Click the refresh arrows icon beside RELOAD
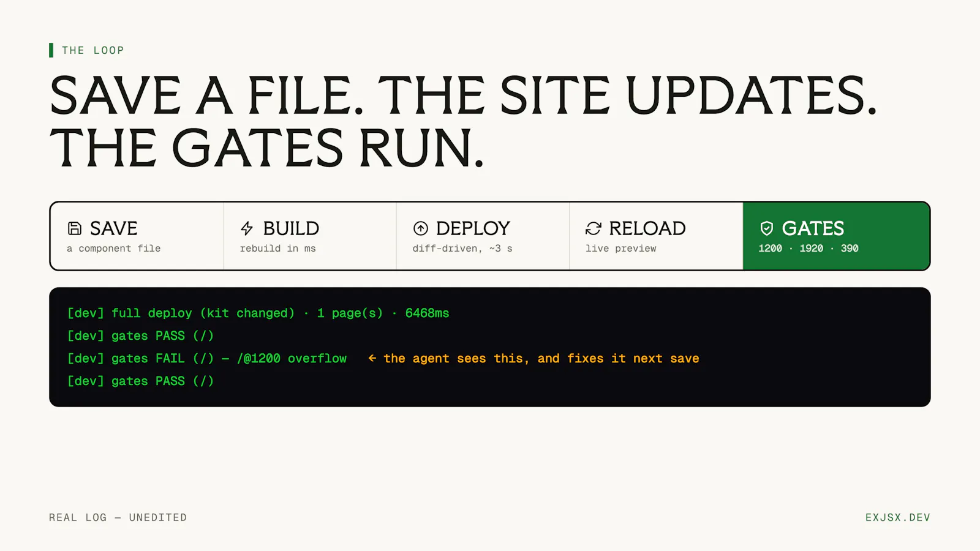 point(594,228)
